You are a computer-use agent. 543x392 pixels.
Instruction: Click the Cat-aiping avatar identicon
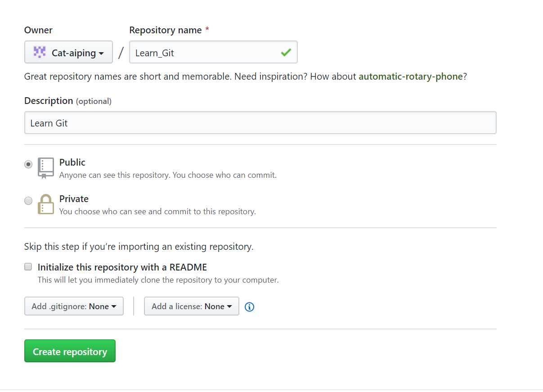click(x=40, y=52)
